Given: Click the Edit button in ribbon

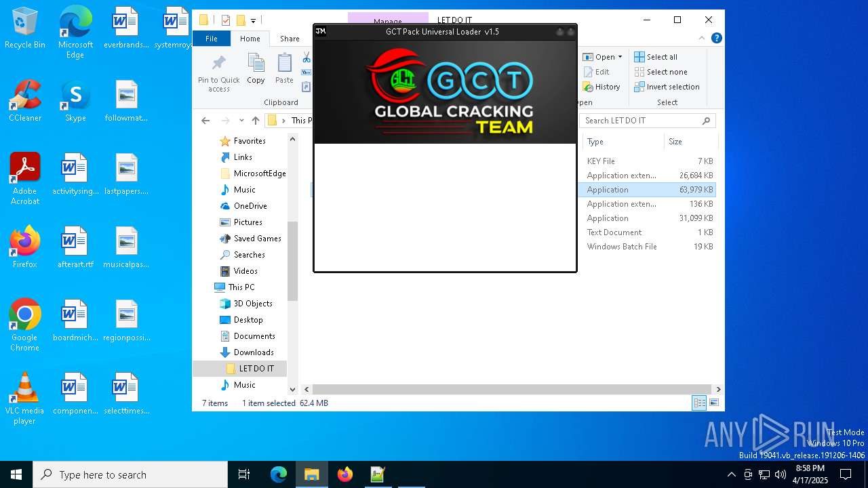Looking at the screenshot, I should 596,72.
